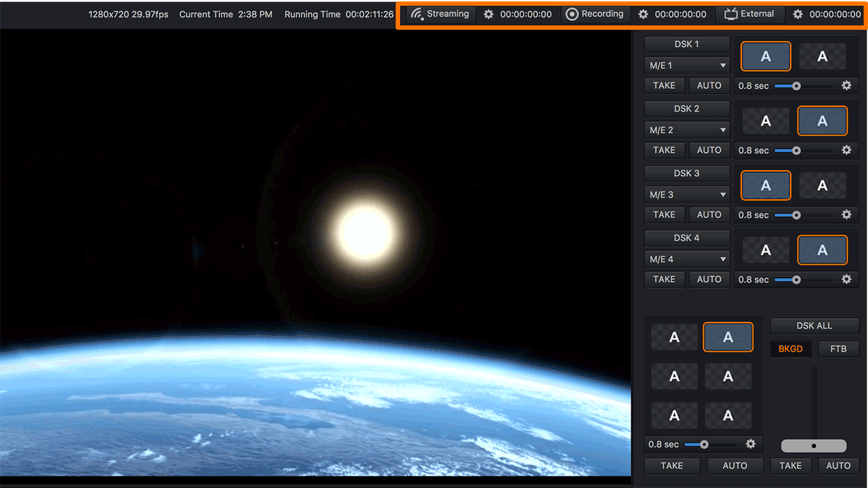
Task: Enable External output button
Action: click(750, 14)
